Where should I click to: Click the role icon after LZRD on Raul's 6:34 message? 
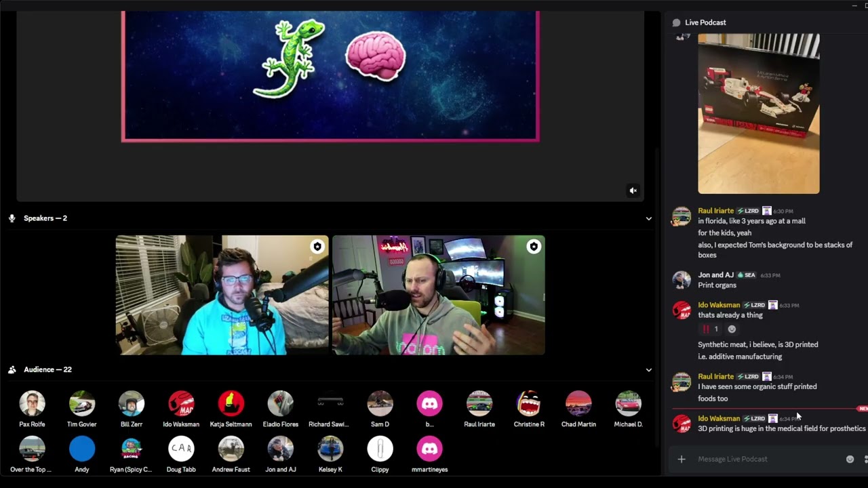(x=766, y=376)
